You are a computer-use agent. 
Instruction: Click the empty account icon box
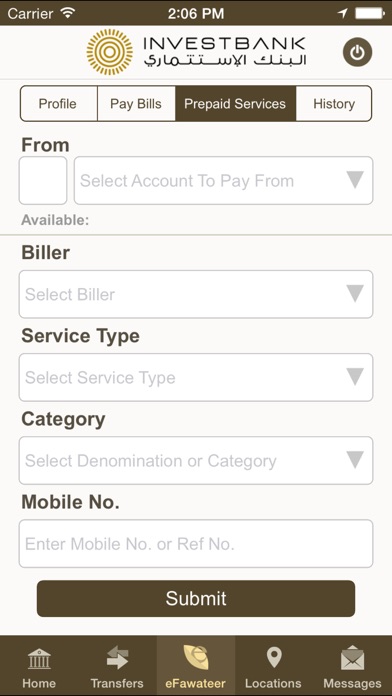pyautogui.click(x=43, y=181)
